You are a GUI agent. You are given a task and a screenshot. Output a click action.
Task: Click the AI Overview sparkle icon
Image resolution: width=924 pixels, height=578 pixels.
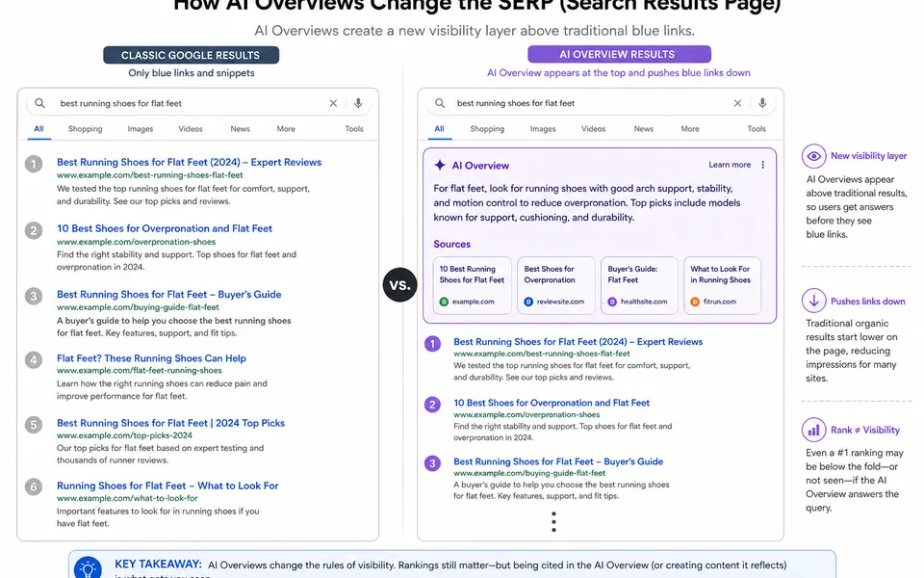click(x=440, y=165)
